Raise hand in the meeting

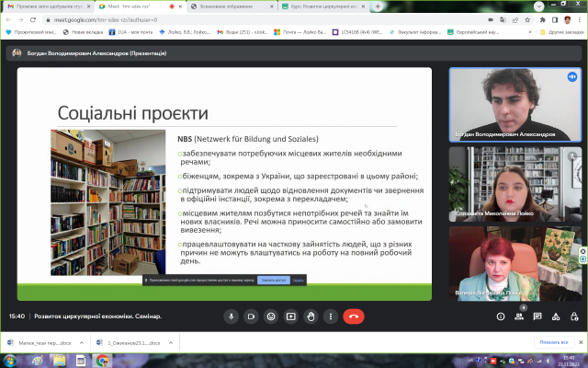(x=311, y=316)
